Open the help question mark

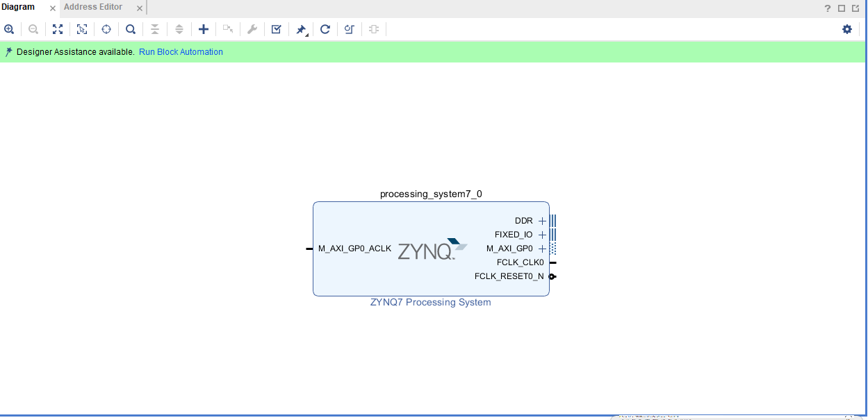point(828,8)
